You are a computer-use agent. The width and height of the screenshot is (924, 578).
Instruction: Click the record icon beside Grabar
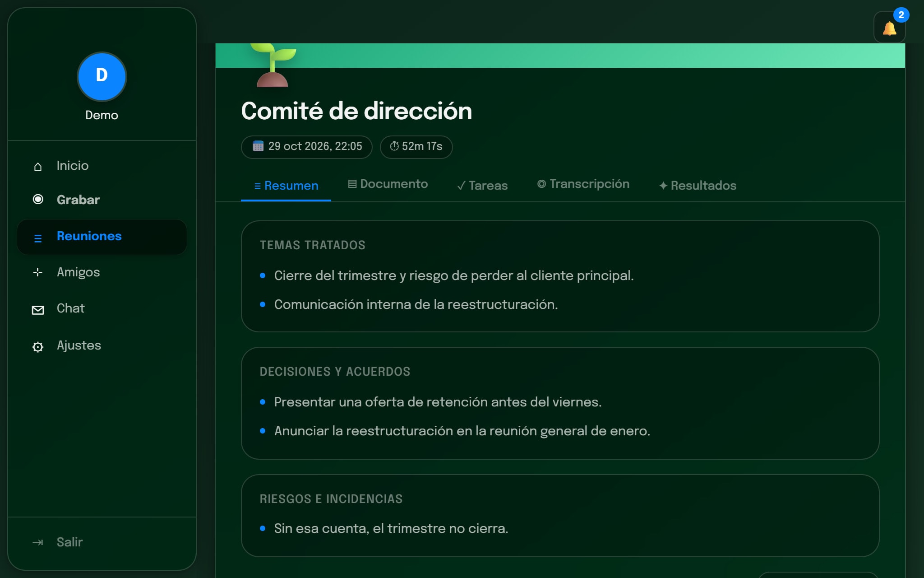point(38,199)
